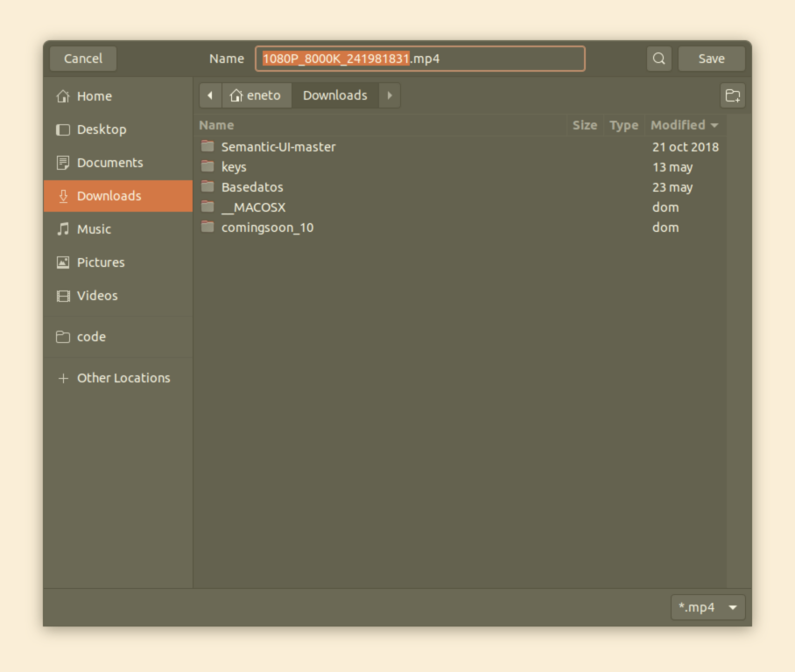Click the Downloads arrow icon in sidebar

click(63, 196)
